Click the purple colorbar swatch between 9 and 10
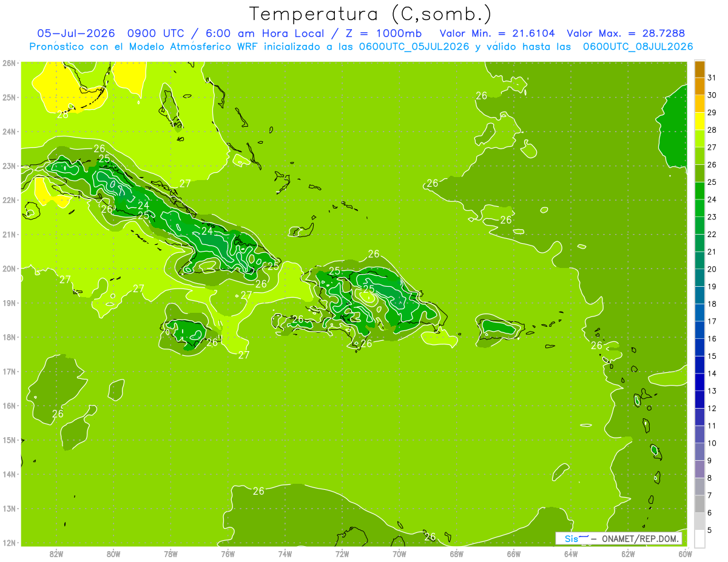Image resolution: width=728 pixels, height=562 pixels. click(x=699, y=452)
